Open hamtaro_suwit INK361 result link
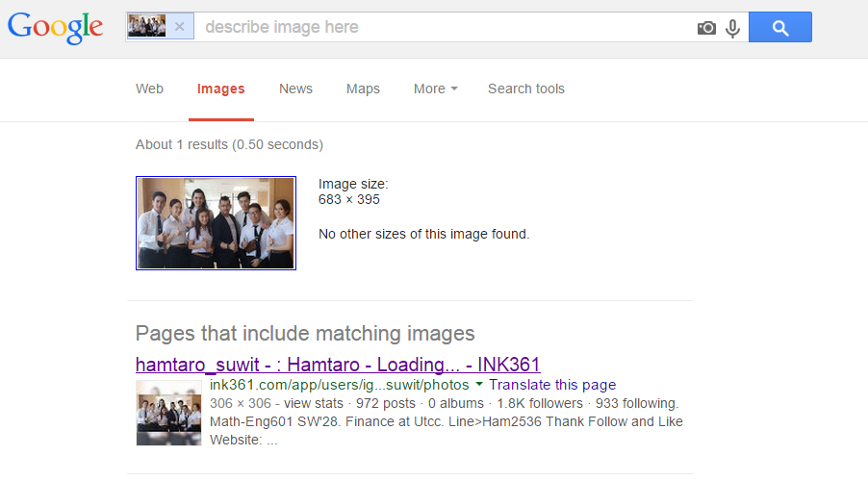The image size is (868, 481). pyautogui.click(x=338, y=365)
